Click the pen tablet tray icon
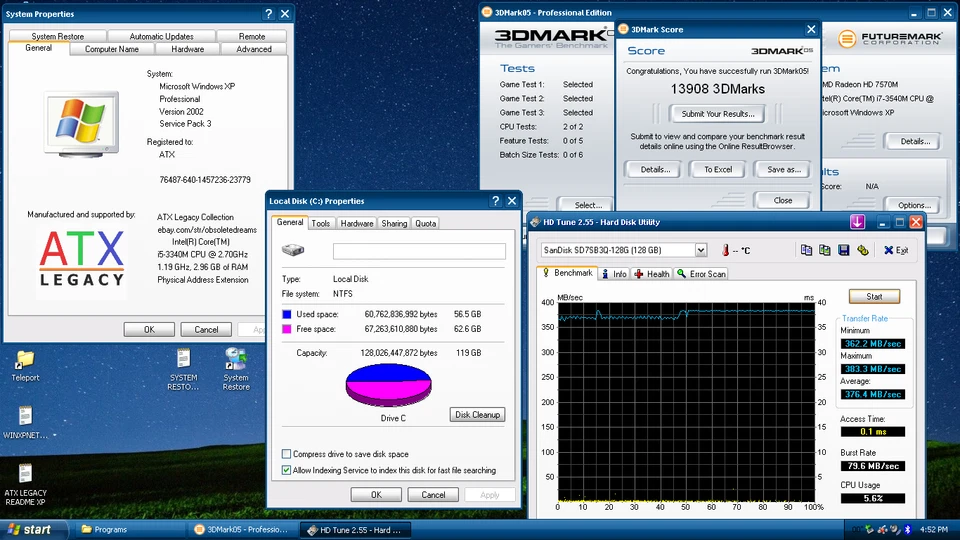 click(895, 529)
